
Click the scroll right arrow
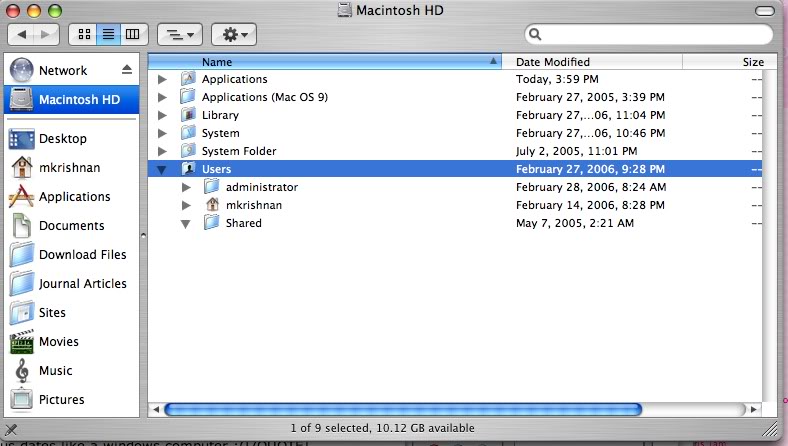(754, 409)
